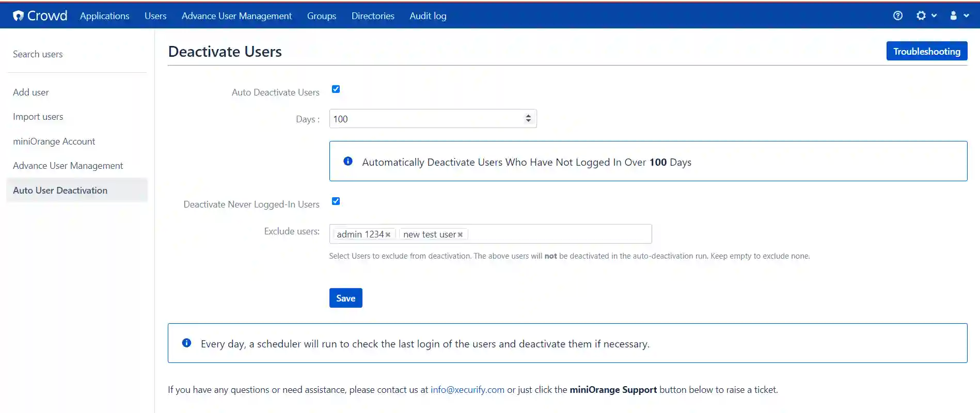Click info@xecurify.com email link
This screenshot has height=413, width=980.
[x=467, y=390]
